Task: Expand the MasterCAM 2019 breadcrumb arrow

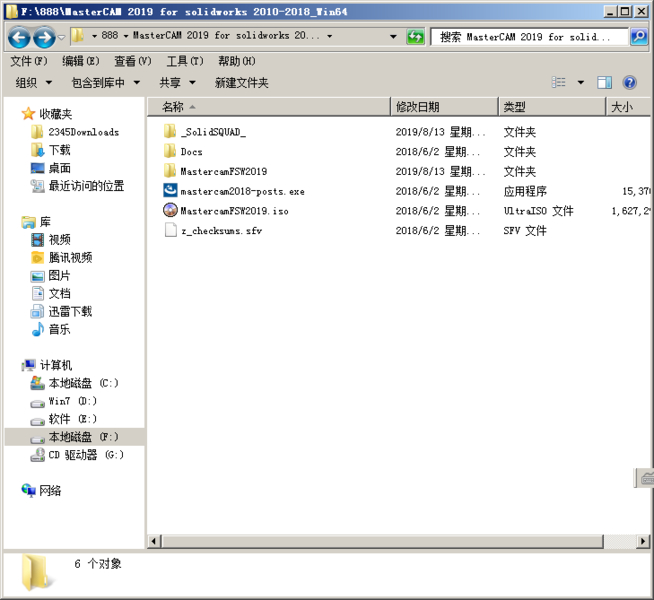Action: point(330,36)
